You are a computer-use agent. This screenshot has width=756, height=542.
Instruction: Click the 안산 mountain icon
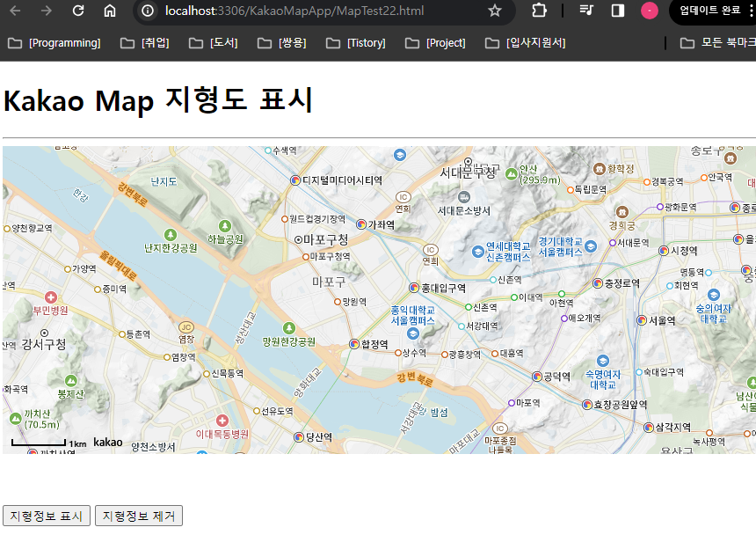pos(511,174)
